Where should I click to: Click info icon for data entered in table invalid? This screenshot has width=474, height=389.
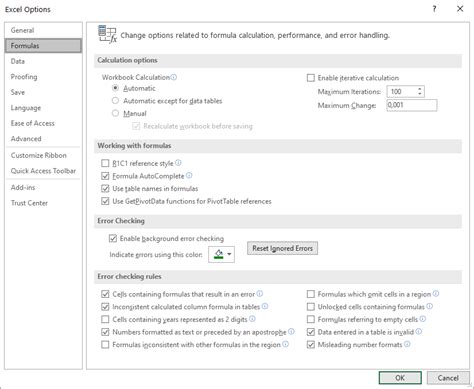(419, 332)
